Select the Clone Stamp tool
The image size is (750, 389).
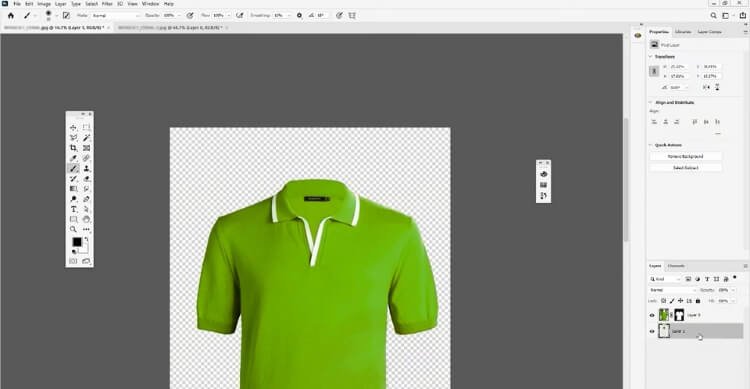click(86, 168)
